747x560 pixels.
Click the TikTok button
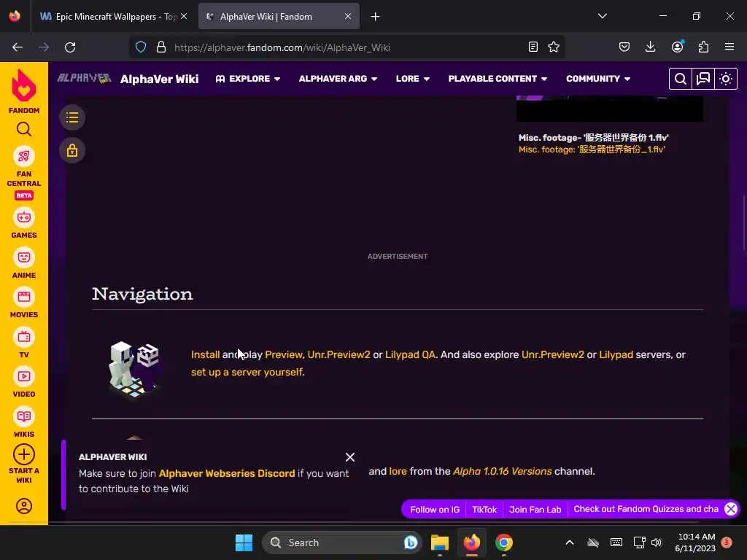[x=484, y=510]
